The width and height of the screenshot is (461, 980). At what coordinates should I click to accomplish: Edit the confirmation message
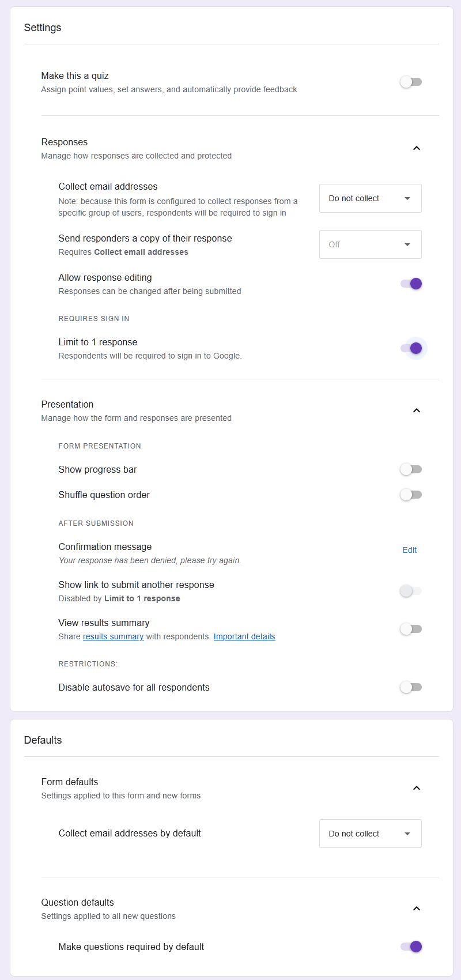(x=409, y=550)
